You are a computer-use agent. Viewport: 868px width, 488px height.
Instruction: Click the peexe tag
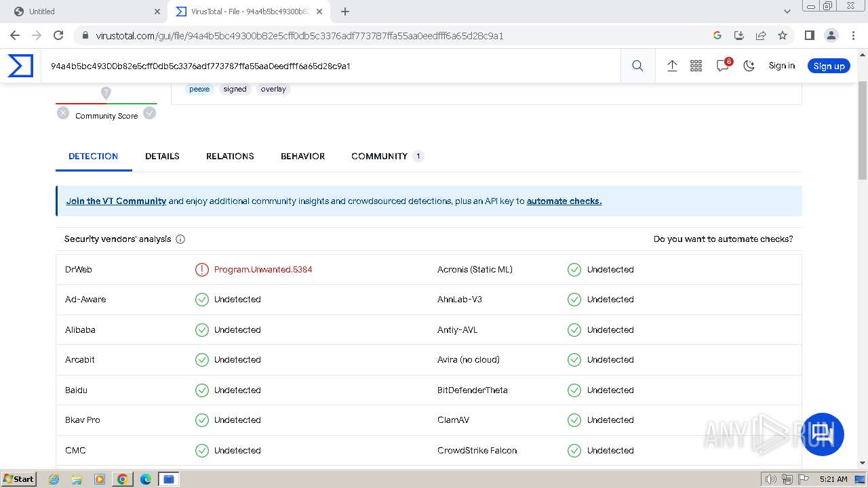click(199, 89)
